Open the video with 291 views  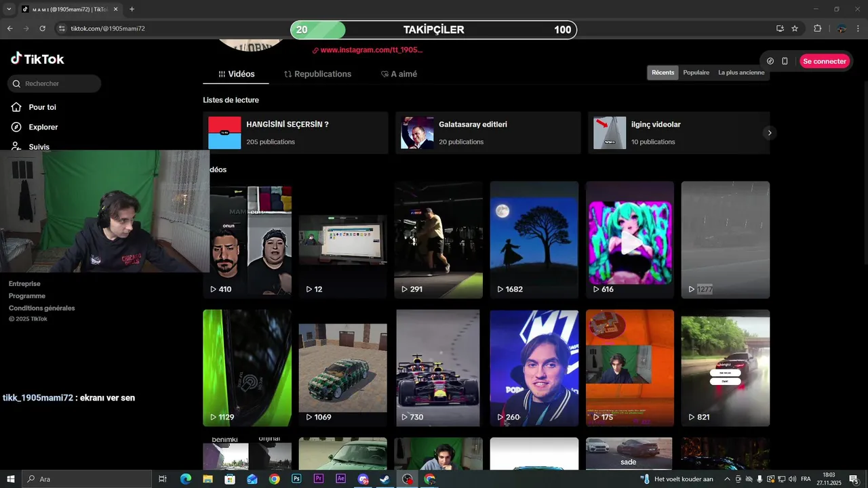(x=438, y=241)
